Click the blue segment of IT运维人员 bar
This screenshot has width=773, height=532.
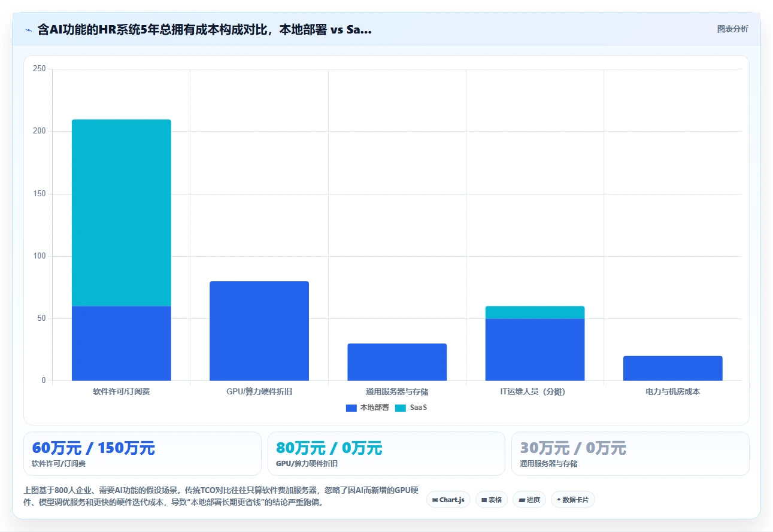tap(535, 349)
